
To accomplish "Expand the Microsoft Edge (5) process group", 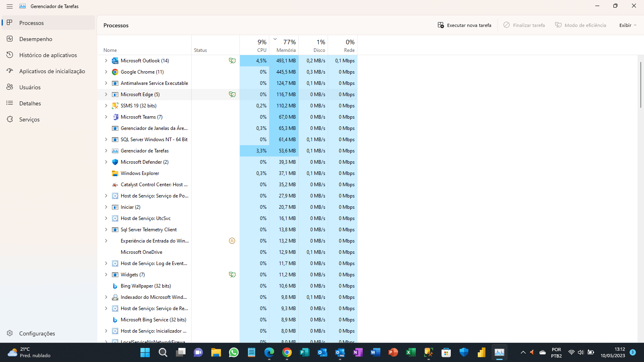I will click(x=106, y=95).
